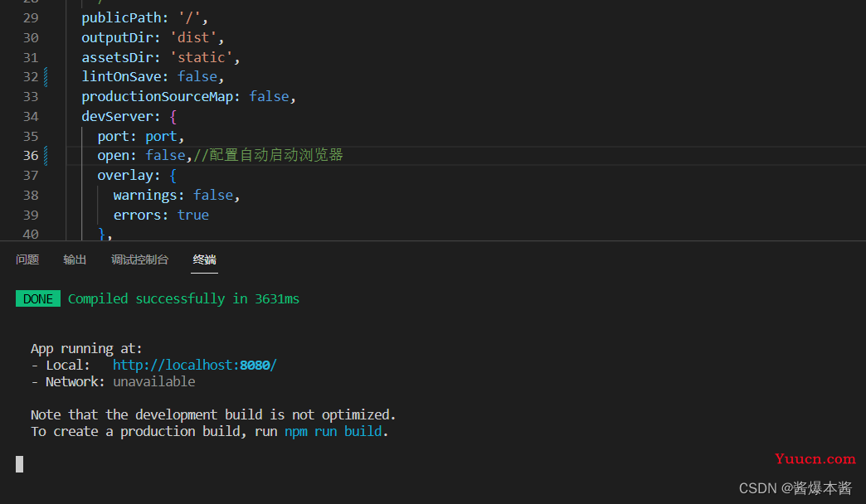The width and height of the screenshot is (866, 504).
Task: Click true value after errors
Action: pos(192,216)
